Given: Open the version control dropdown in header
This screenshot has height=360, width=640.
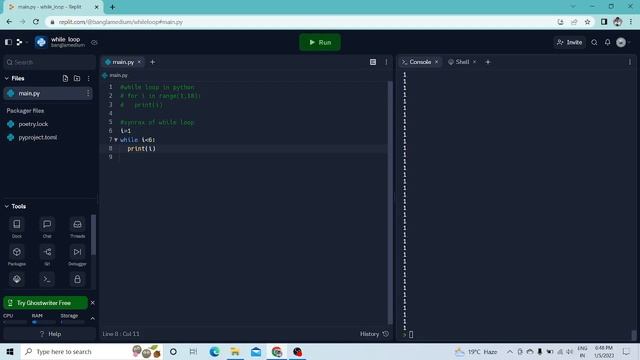Looking at the screenshot, I should [22, 42].
